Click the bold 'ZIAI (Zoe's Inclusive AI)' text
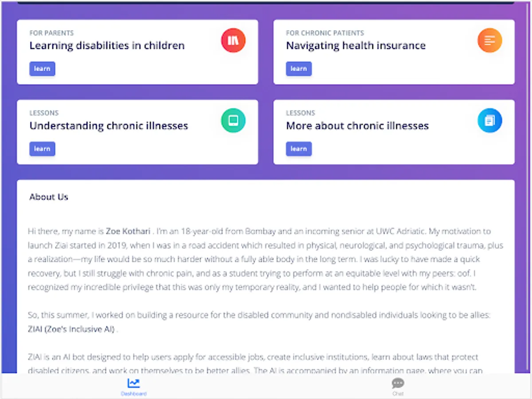This screenshot has width=532, height=399. click(71, 329)
